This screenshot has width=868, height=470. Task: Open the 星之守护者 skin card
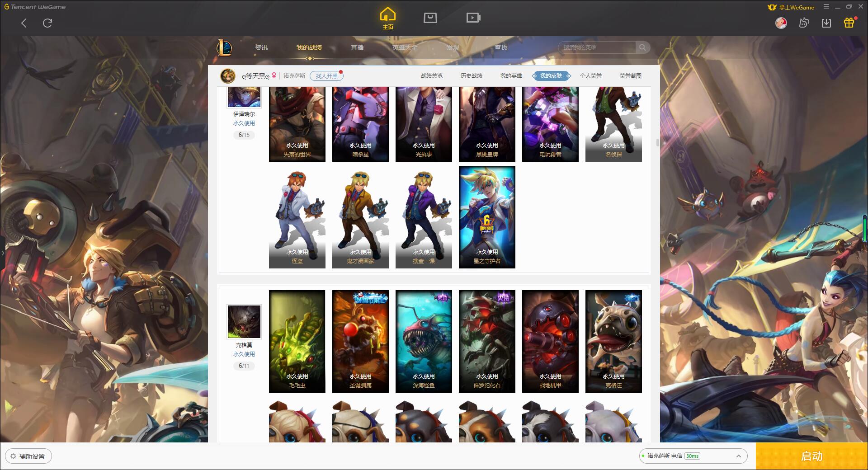487,217
